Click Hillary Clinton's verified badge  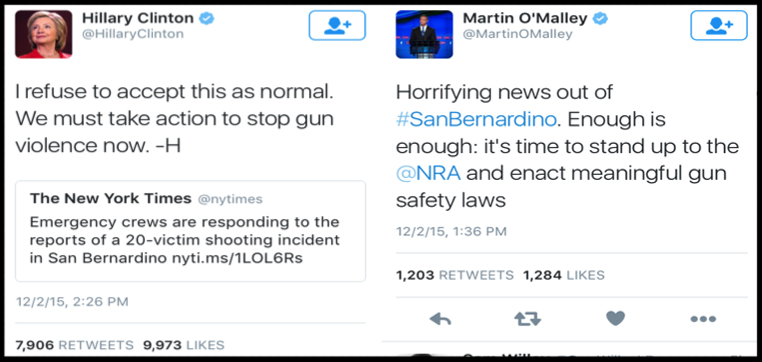point(208,18)
